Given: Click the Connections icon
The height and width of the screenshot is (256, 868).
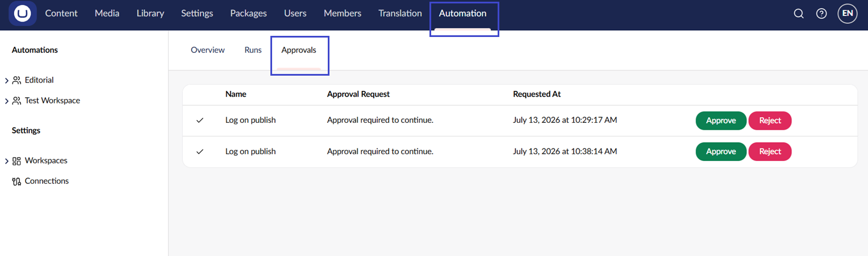Looking at the screenshot, I should (16, 181).
